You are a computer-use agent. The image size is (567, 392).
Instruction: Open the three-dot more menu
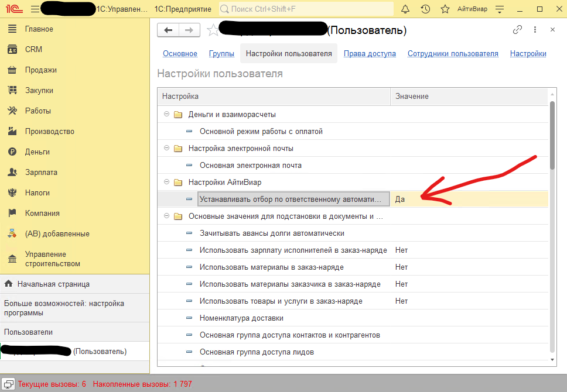coord(535,30)
